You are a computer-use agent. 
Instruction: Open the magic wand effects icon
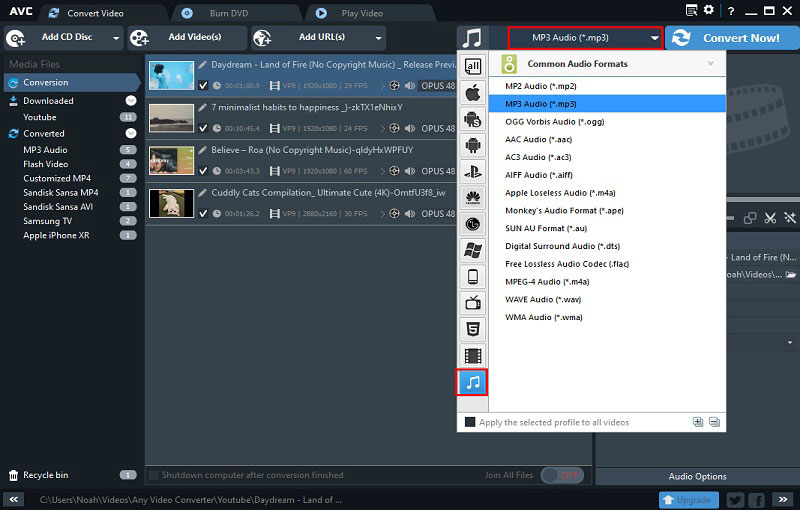coord(790,218)
